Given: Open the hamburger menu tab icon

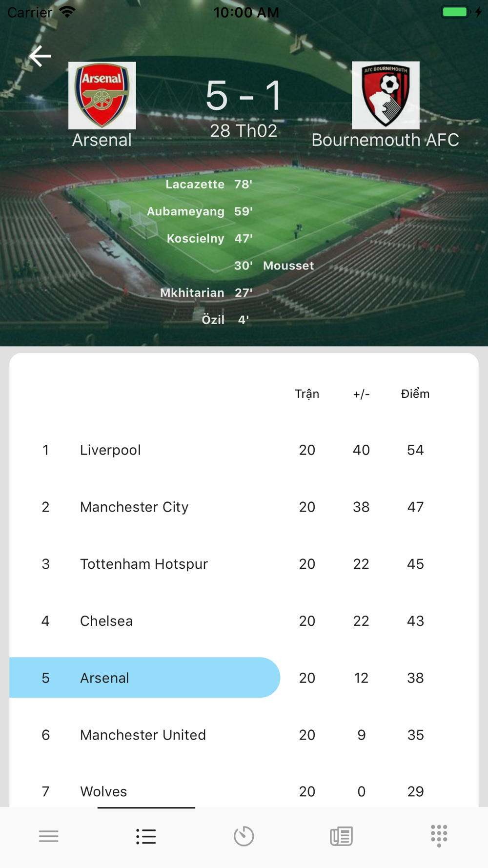Looking at the screenshot, I should [49, 836].
